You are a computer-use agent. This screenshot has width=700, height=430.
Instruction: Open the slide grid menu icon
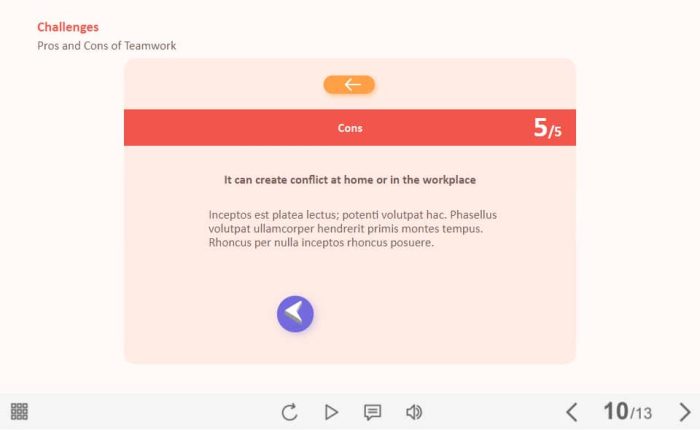tap(19, 411)
